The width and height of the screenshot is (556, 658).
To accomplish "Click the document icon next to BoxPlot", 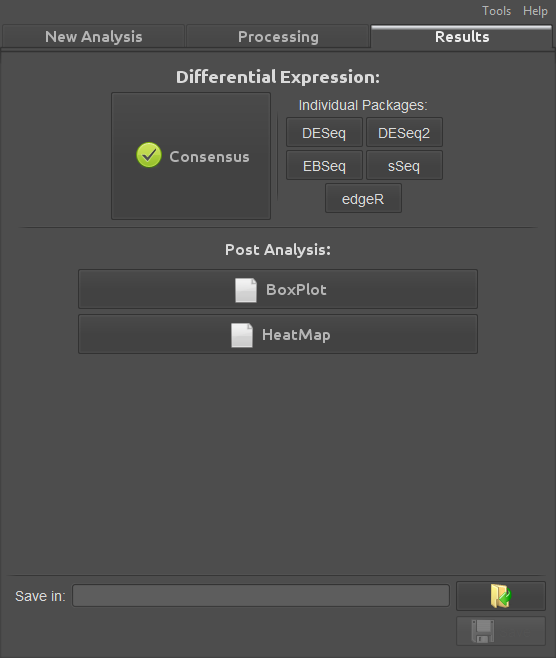I will click(x=246, y=290).
